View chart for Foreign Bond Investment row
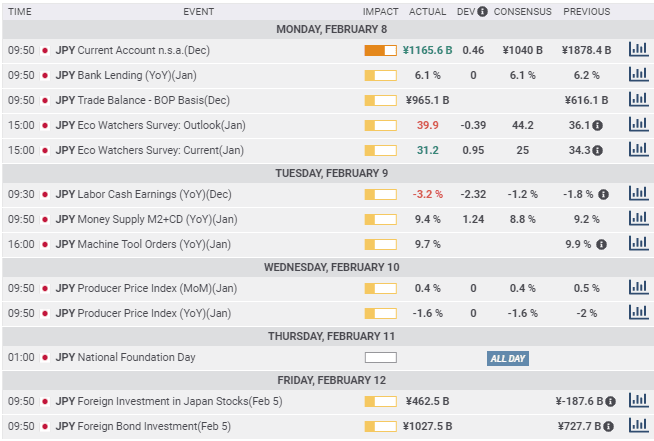 637,425
